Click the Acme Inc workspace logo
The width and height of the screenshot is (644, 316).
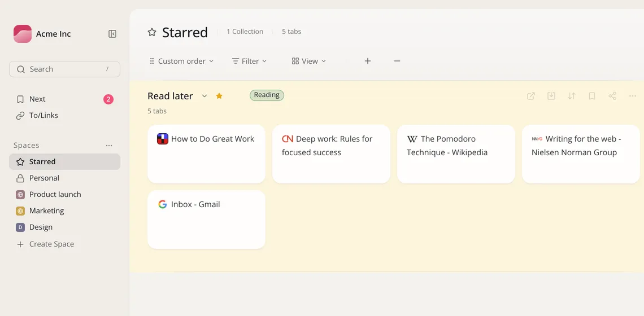click(x=23, y=34)
